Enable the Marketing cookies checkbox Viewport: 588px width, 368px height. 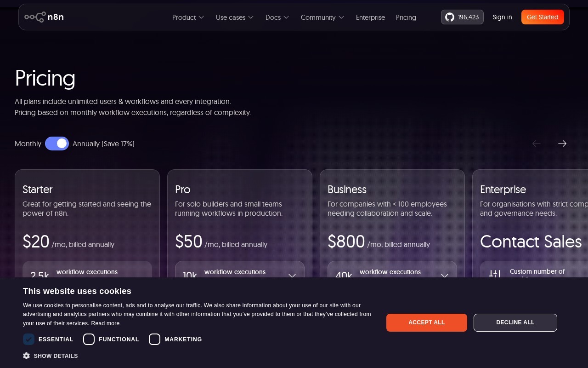coord(155,339)
